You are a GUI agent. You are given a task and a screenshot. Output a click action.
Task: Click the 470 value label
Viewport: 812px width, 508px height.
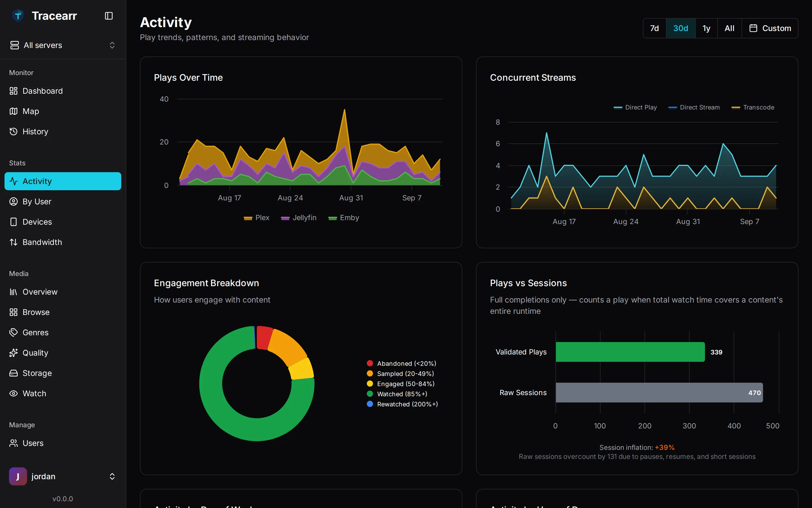coord(754,393)
